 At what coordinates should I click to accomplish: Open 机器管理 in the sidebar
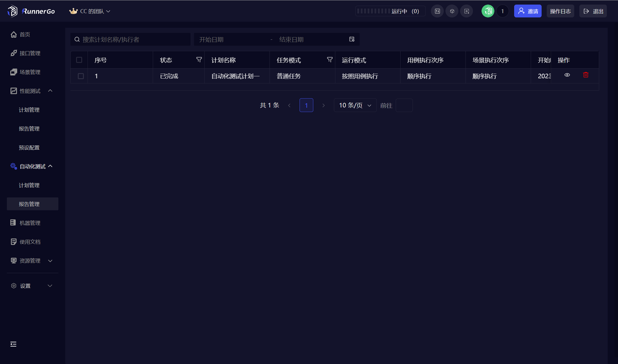(x=30, y=223)
